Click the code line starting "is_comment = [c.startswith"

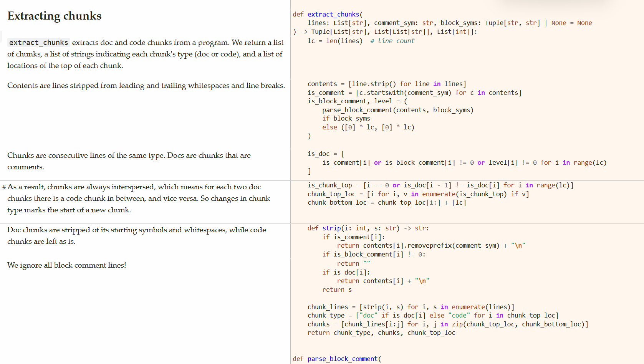click(x=415, y=93)
